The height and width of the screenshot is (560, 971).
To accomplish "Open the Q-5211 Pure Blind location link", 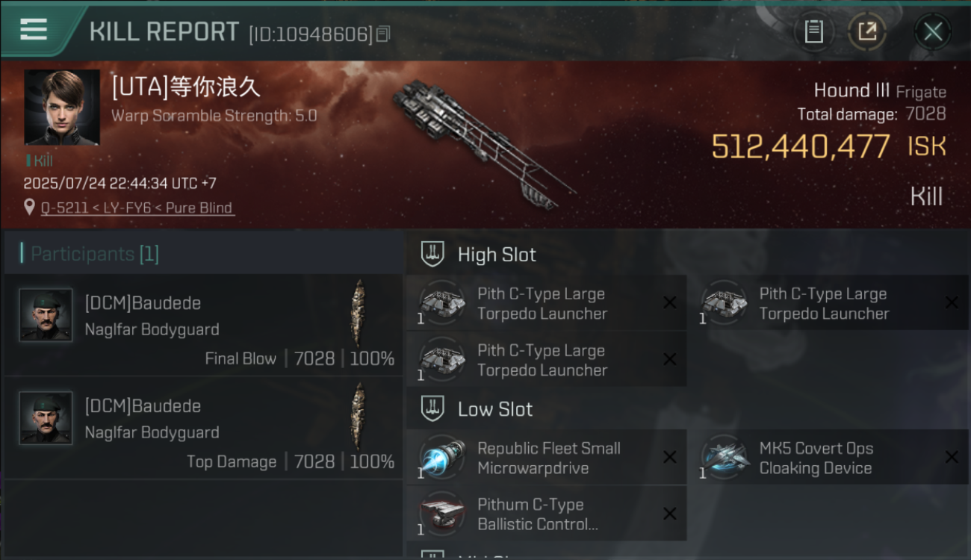I will coord(137,208).
